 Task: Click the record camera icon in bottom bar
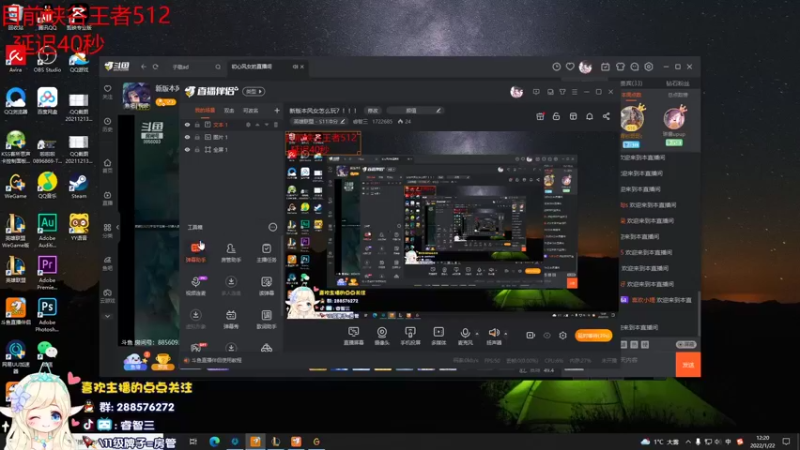click(x=530, y=335)
